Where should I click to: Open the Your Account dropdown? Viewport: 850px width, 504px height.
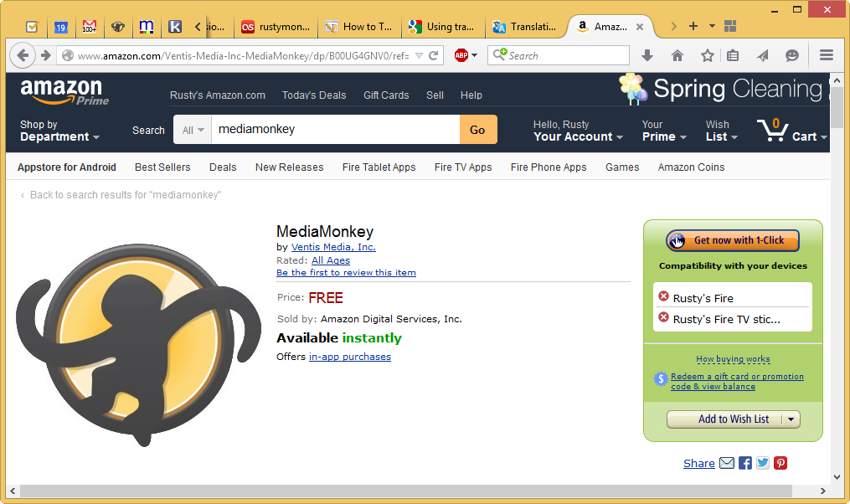click(x=578, y=131)
